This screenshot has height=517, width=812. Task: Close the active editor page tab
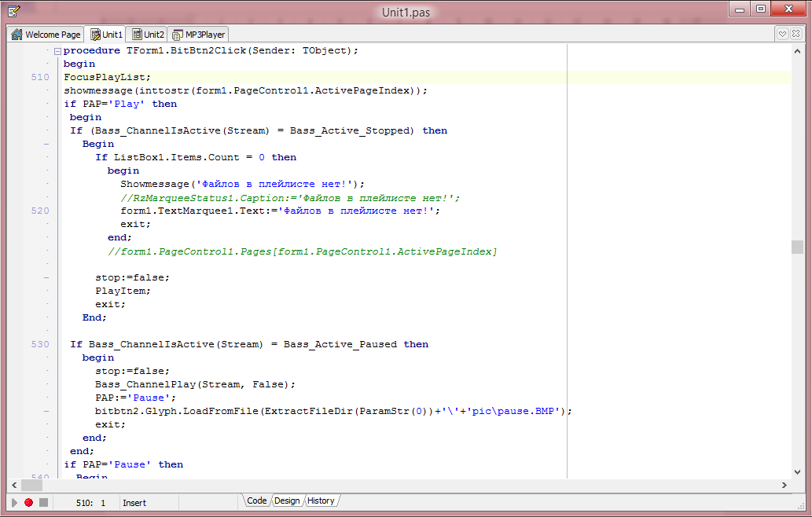[x=798, y=34]
